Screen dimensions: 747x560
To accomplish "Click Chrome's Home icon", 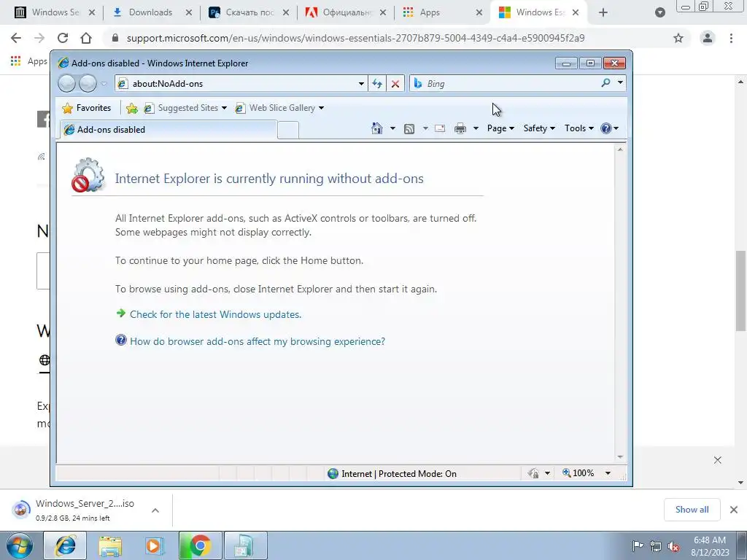I will pos(86,38).
